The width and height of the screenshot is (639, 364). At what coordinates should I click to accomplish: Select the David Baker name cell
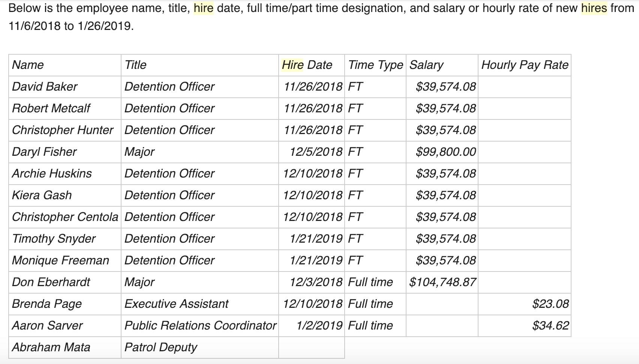click(65, 87)
